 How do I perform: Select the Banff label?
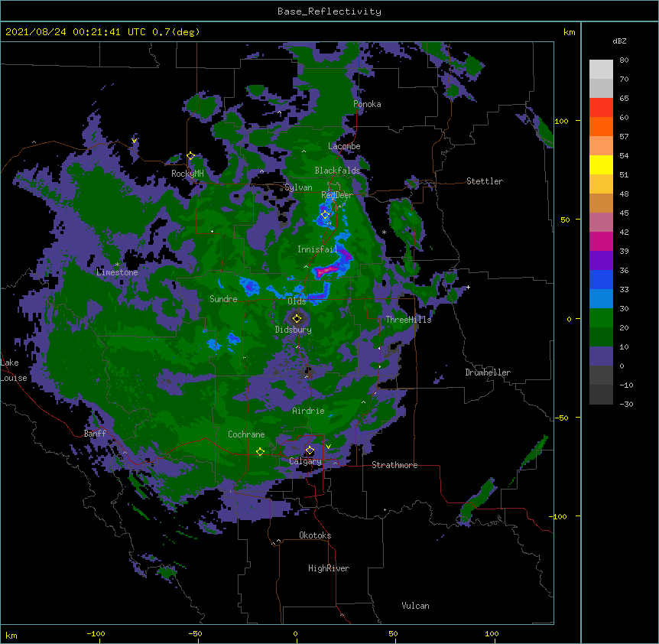[95, 434]
